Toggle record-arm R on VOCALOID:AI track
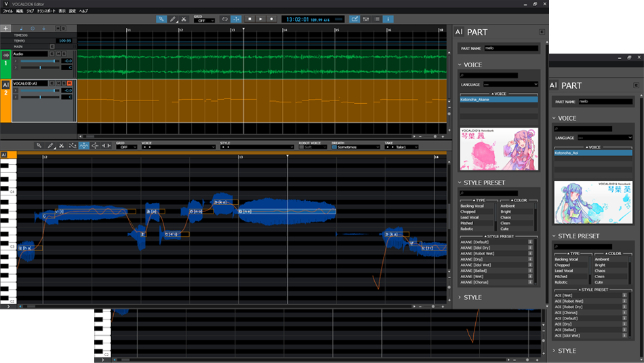The image size is (644, 363). (x=69, y=83)
